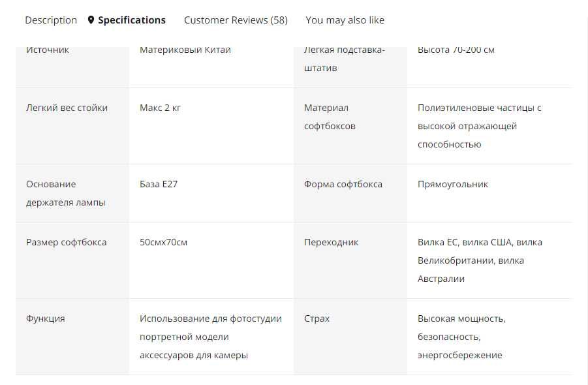588x385 pixels.
Task: Click the Переходник label
Action: click(331, 242)
